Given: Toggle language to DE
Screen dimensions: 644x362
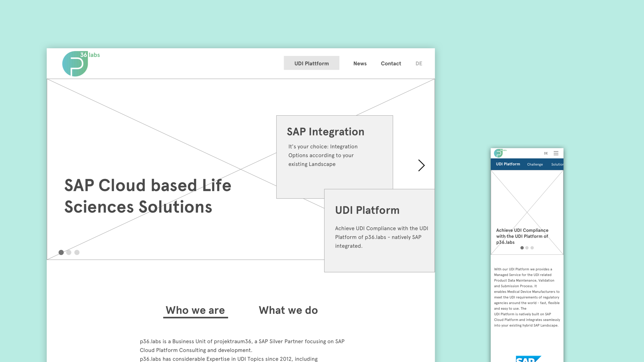Looking at the screenshot, I should (x=418, y=63).
